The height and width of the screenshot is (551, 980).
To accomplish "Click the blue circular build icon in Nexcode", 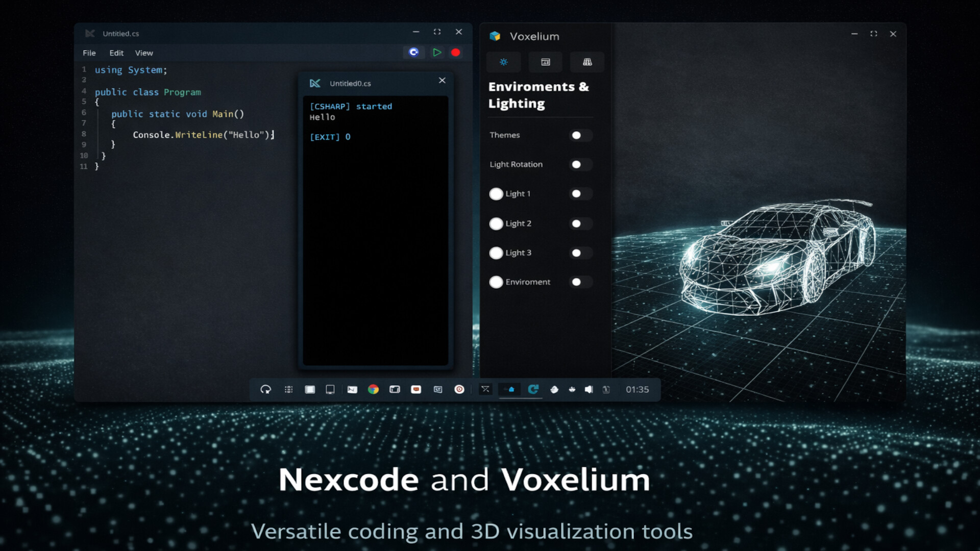I will (x=414, y=52).
